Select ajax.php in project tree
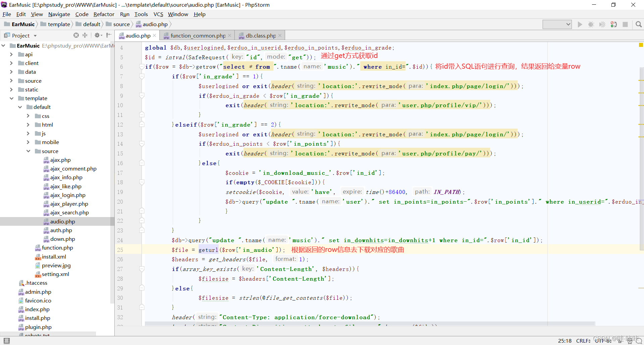This screenshot has height=345, width=644. click(57, 160)
